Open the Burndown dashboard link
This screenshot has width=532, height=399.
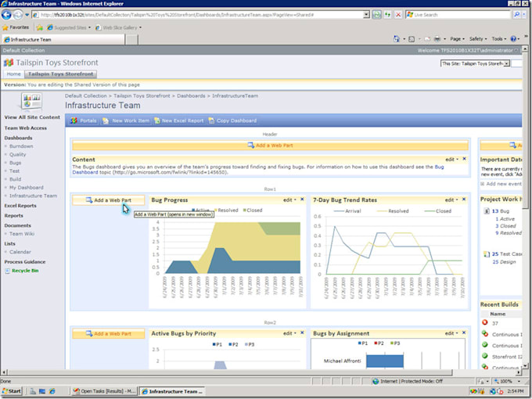[21, 146]
